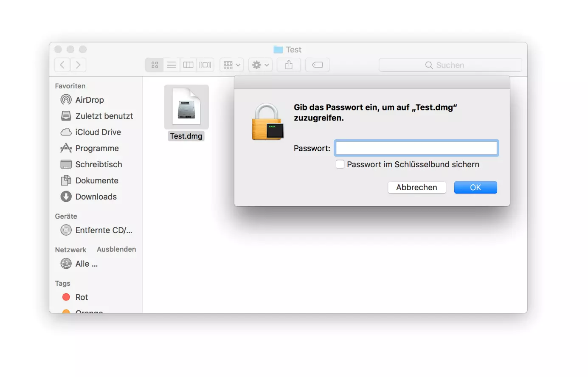Click the Dokumente sidebar icon
The width and height of the screenshot is (588, 377).
point(66,180)
